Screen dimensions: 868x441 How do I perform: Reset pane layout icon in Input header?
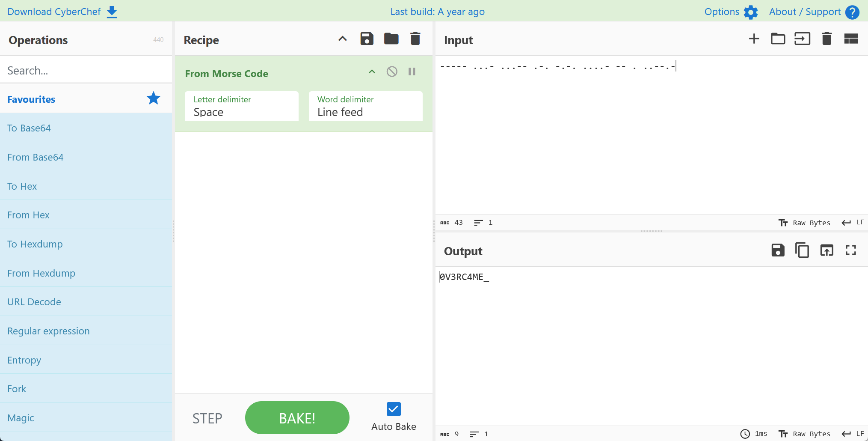click(x=851, y=39)
